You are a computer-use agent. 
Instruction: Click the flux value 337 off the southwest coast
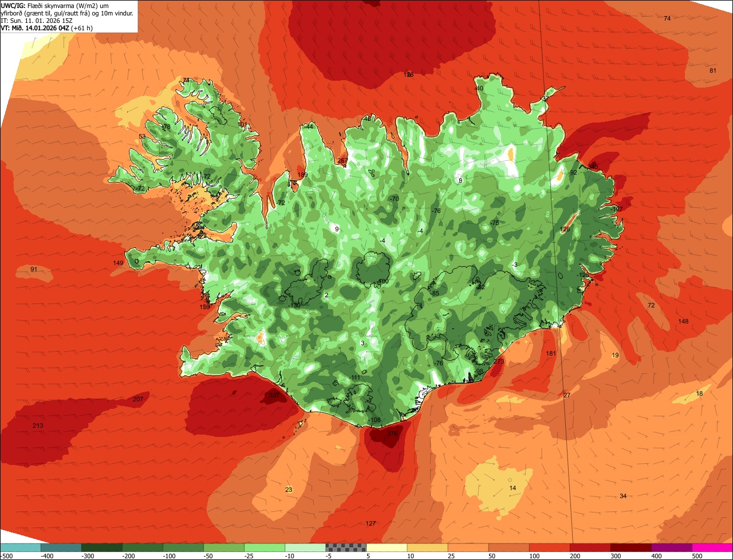pyautogui.click(x=274, y=395)
